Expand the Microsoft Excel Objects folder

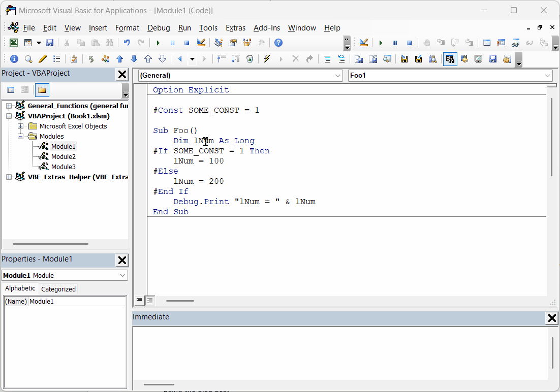21,126
